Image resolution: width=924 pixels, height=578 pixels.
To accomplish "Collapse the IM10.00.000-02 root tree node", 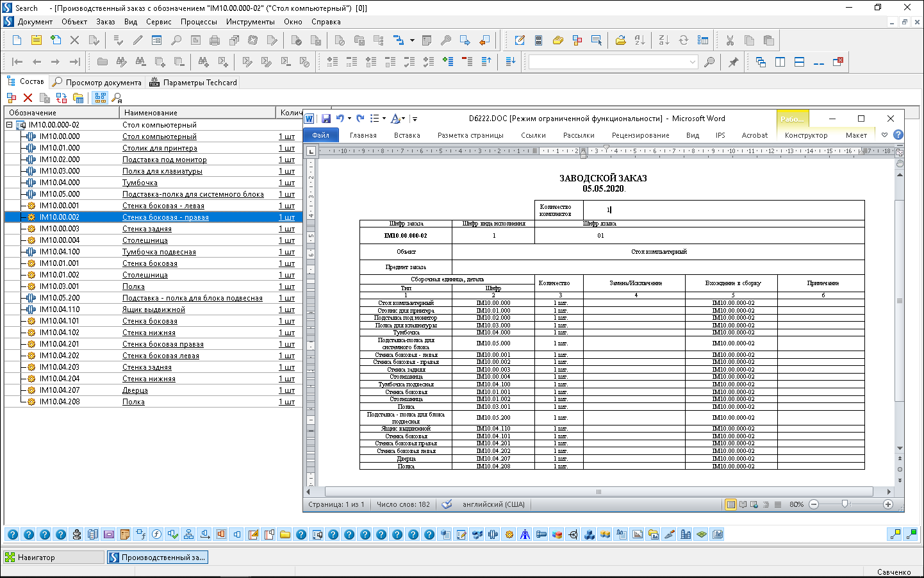I will point(9,125).
